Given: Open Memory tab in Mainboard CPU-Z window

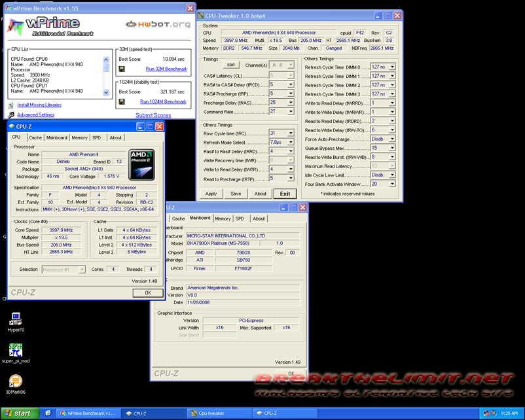Looking at the screenshot, I should 223,219.
